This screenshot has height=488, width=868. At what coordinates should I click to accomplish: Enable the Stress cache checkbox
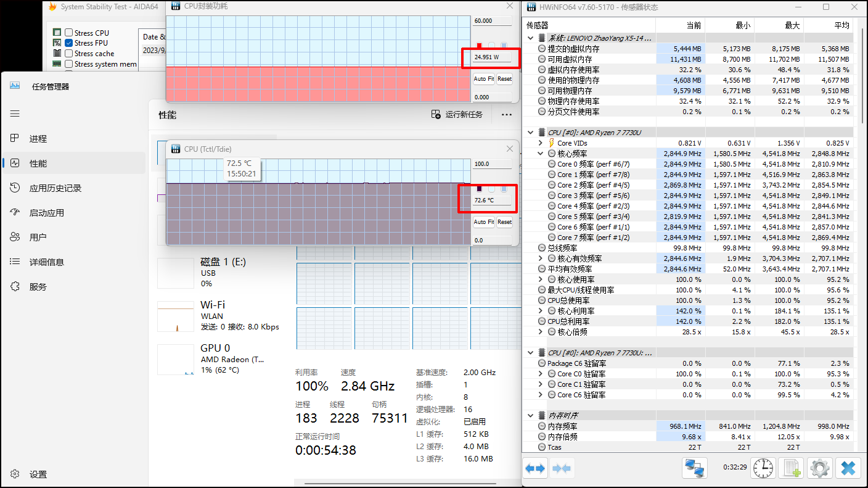pos(69,54)
